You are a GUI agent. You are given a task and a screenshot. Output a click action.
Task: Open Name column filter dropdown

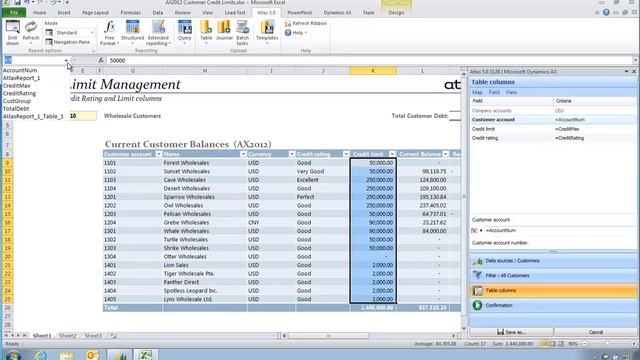[x=243, y=154]
